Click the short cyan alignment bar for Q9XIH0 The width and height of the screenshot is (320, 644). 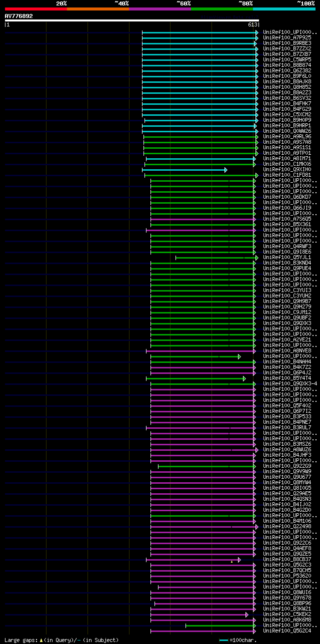coord(184,170)
